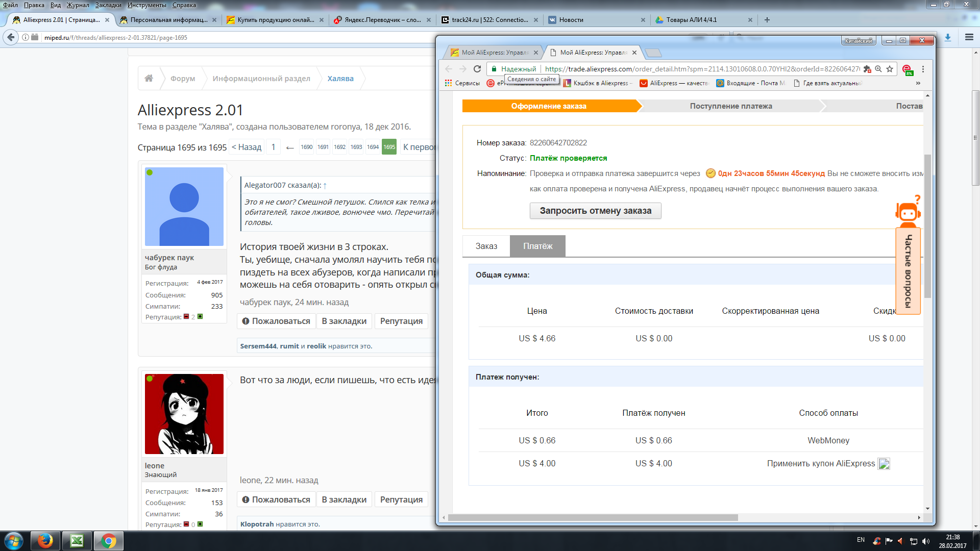Click Пожаловаться under чабурек паук post

click(276, 321)
